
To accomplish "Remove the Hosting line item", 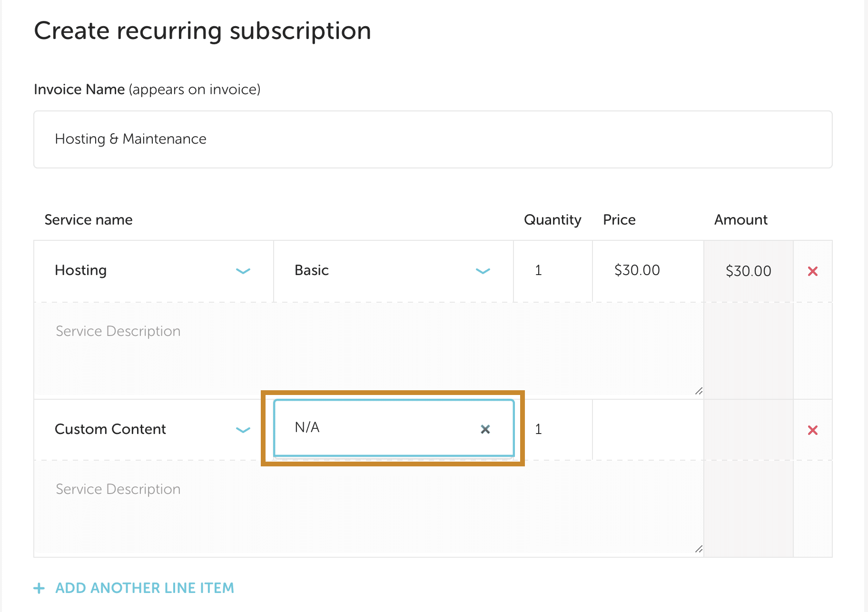I will click(x=812, y=271).
